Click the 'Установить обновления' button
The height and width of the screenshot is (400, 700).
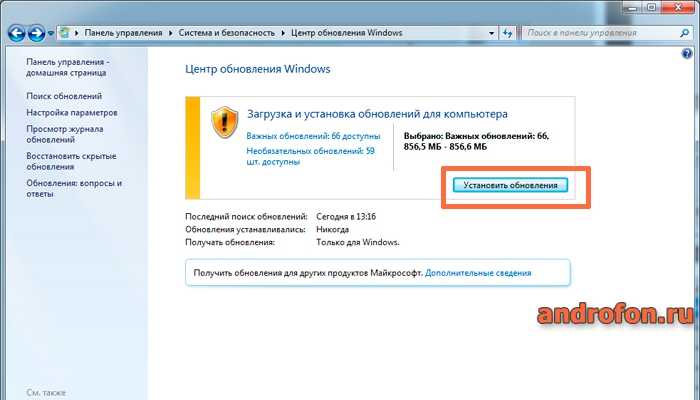(x=510, y=185)
